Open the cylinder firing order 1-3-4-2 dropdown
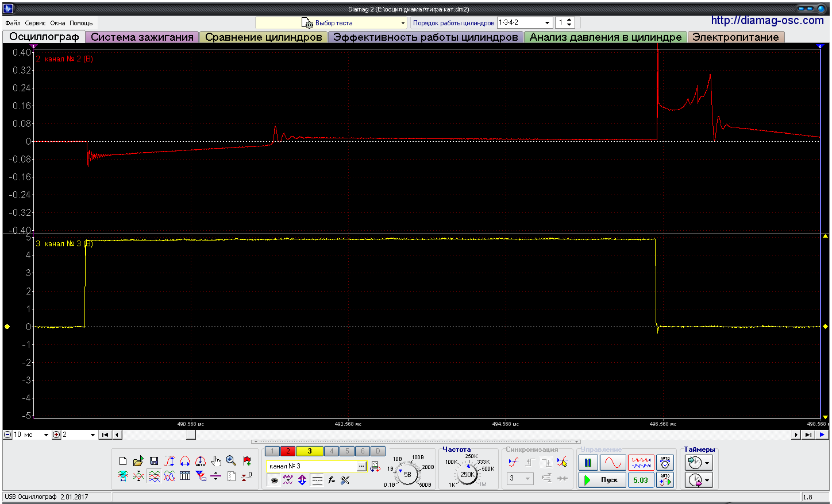 (525, 22)
